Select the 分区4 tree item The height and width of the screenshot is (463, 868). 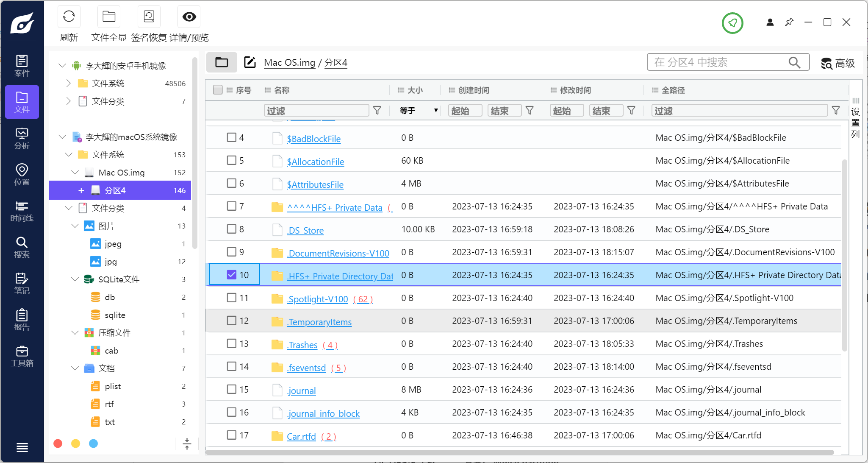tap(115, 190)
